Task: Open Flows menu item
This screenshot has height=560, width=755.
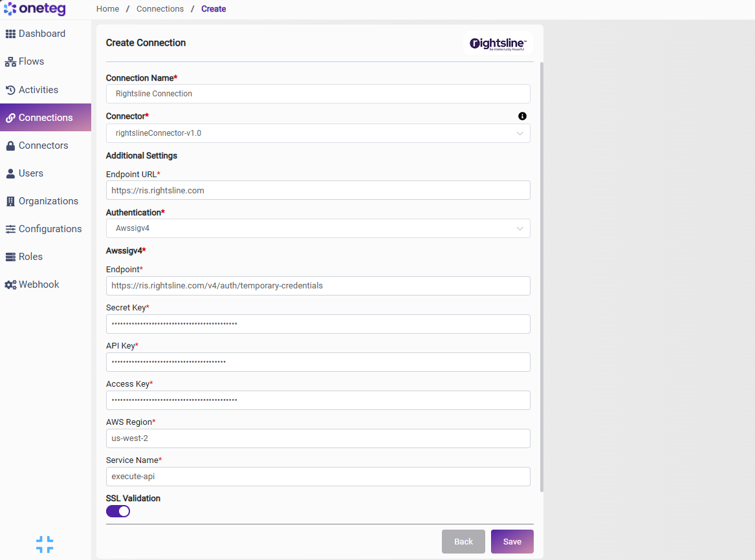Action: (x=45, y=61)
